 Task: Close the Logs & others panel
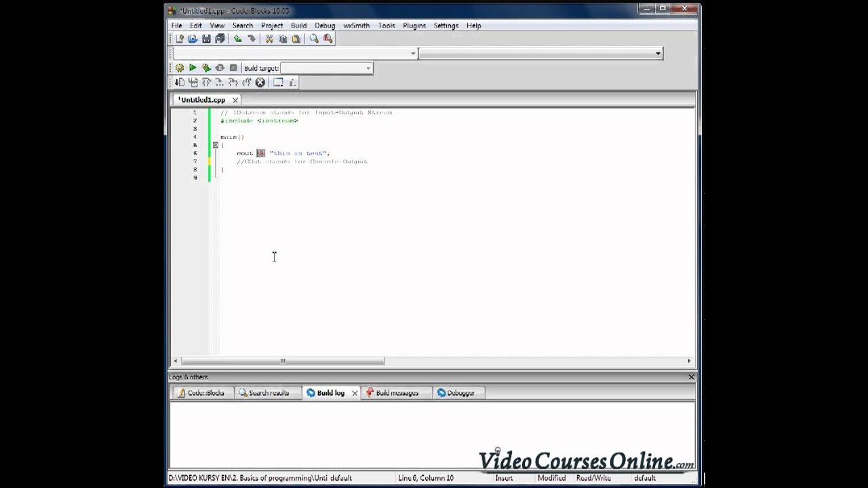click(x=691, y=377)
